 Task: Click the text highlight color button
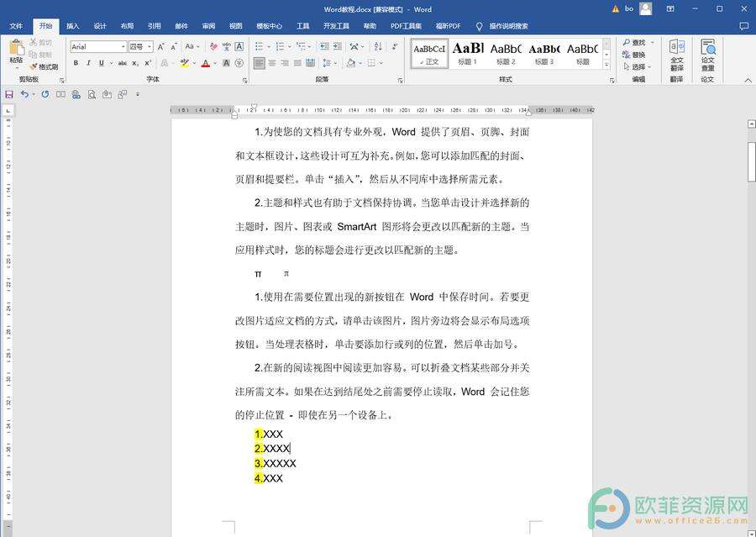[x=184, y=63]
